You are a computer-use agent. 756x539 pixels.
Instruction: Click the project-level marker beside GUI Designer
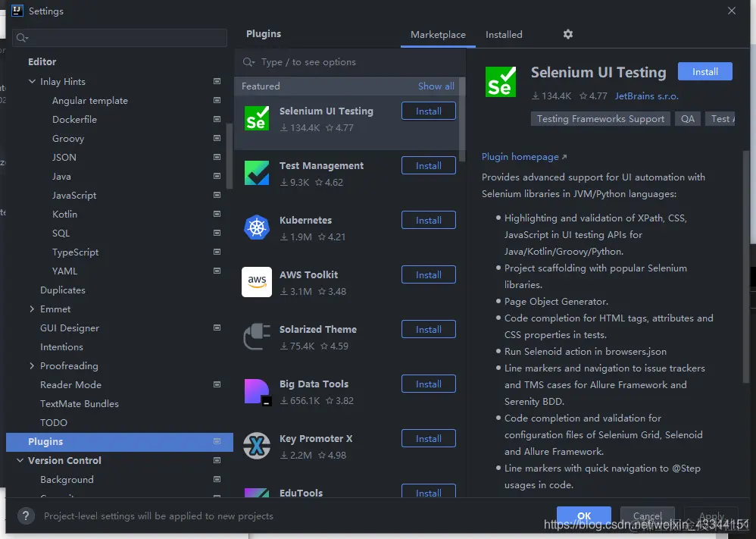[217, 327]
